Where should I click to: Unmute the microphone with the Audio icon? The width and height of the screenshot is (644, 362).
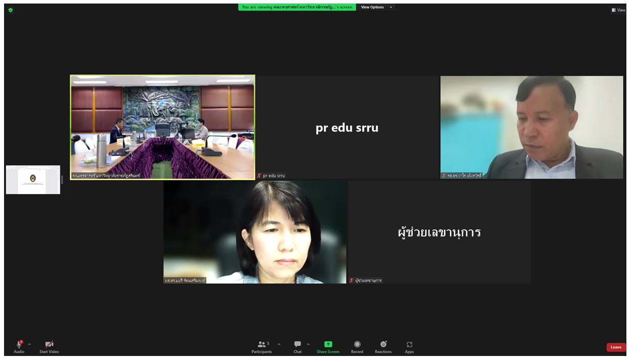[x=19, y=344]
